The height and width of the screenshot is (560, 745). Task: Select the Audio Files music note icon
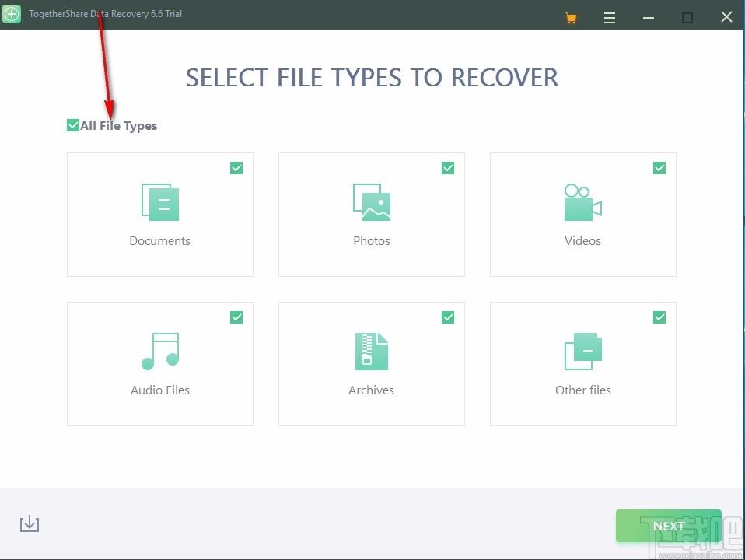point(160,352)
